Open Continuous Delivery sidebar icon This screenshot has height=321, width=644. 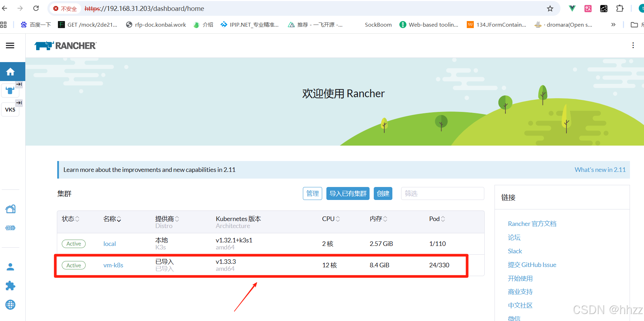(11, 228)
